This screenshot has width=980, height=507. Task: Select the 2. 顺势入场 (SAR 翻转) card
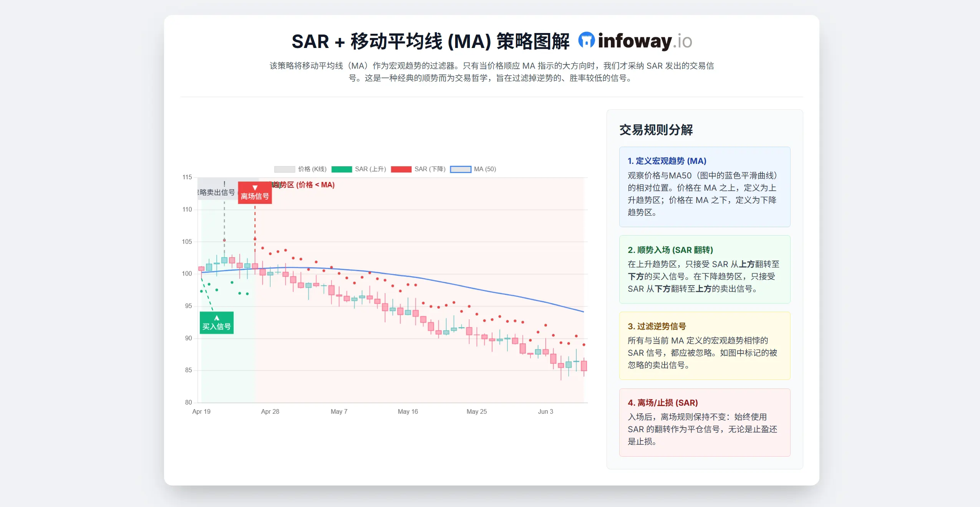(704, 269)
